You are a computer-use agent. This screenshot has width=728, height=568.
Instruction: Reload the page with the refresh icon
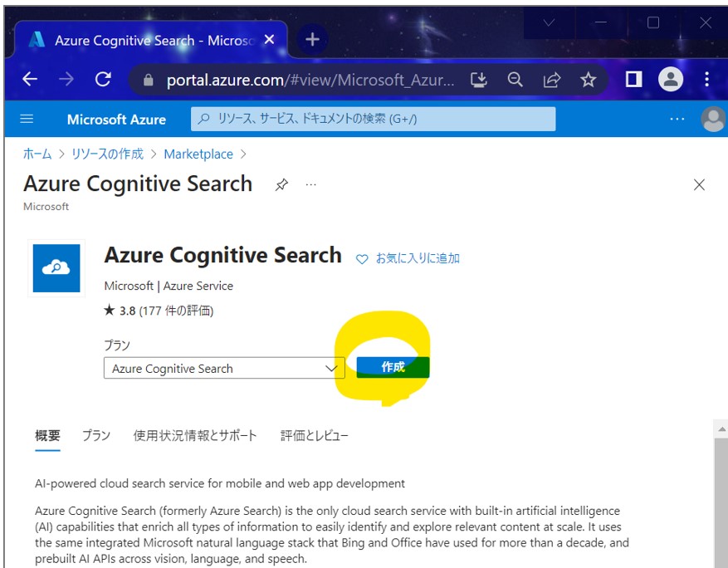[x=103, y=80]
